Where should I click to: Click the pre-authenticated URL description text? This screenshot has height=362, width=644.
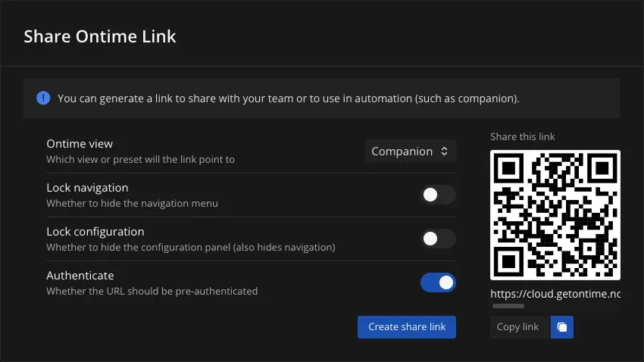(x=152, y=291)
